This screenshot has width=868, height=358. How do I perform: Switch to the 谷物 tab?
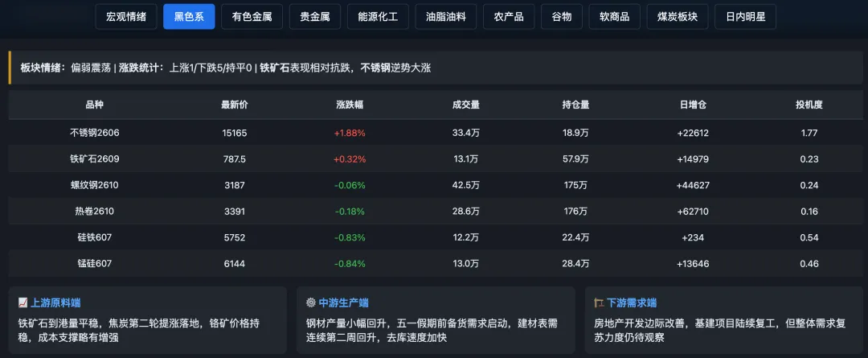562,17
